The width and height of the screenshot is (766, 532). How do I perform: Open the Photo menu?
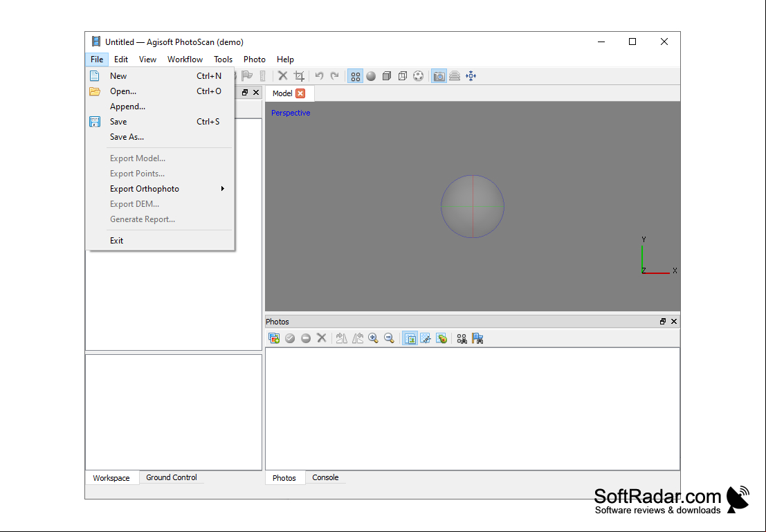click(x=255, y=59)
